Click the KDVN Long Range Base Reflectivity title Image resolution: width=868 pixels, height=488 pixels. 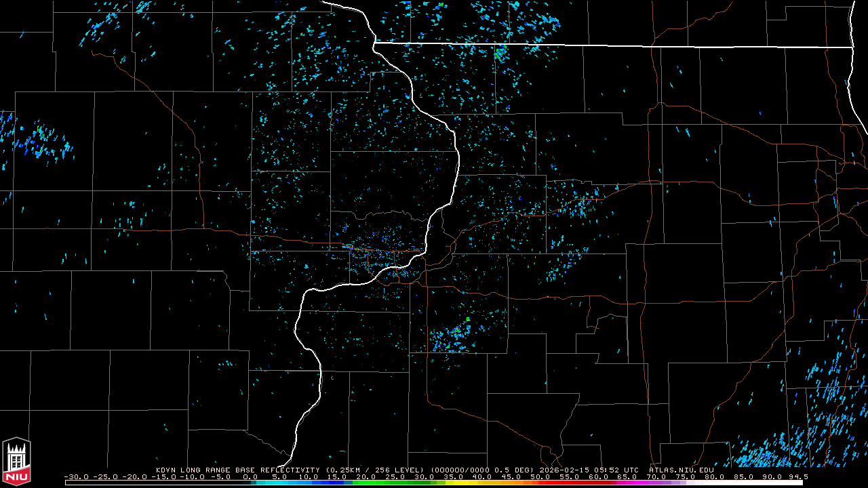tap(239, 470)
